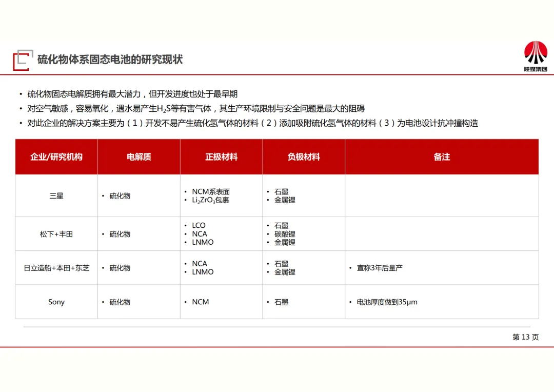The width and height of the screenshot is (554, 392).
Task: Click the 负极材料 column header
Action: (304, 157)
